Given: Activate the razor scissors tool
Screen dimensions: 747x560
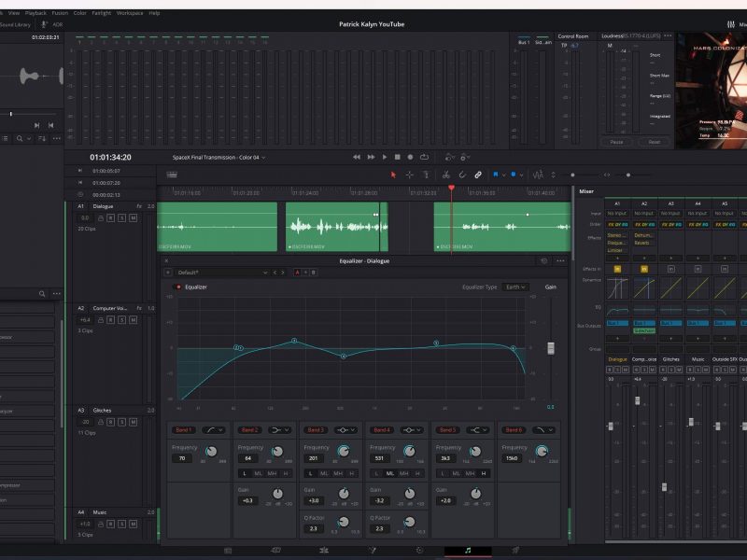Looking at the screenshot, I should point(446,175).
